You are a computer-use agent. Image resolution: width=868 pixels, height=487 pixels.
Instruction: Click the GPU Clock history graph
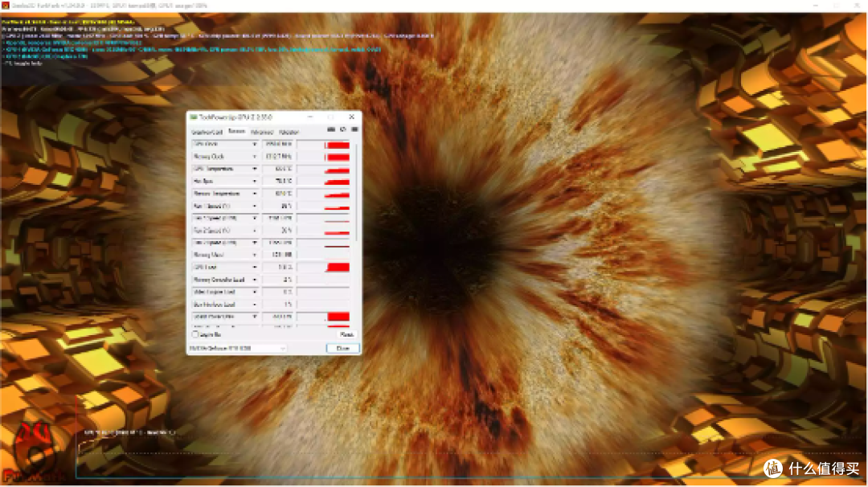323,144
